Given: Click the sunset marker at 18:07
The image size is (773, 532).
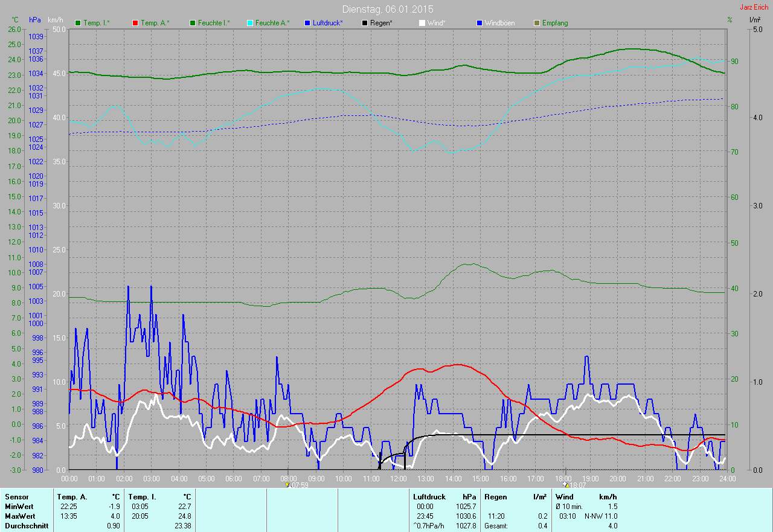Looking at the screenshot, I should click(566, 484).
